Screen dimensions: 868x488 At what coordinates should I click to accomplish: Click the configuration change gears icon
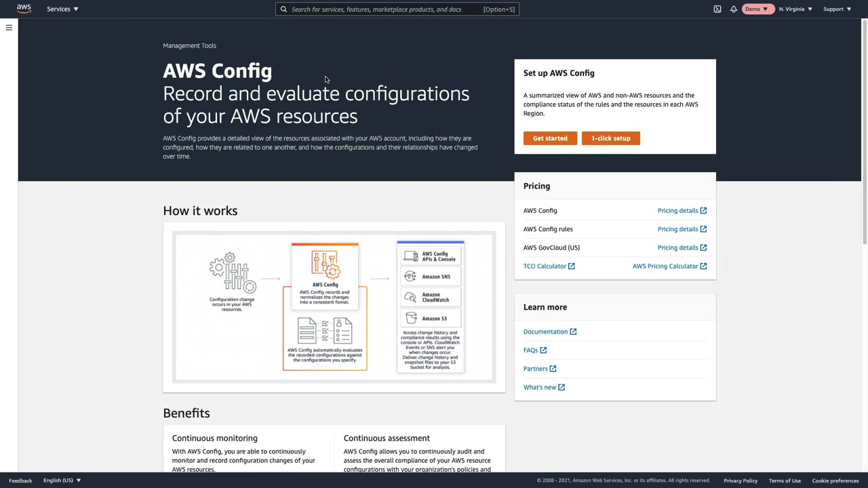click(x=233, y=273)
